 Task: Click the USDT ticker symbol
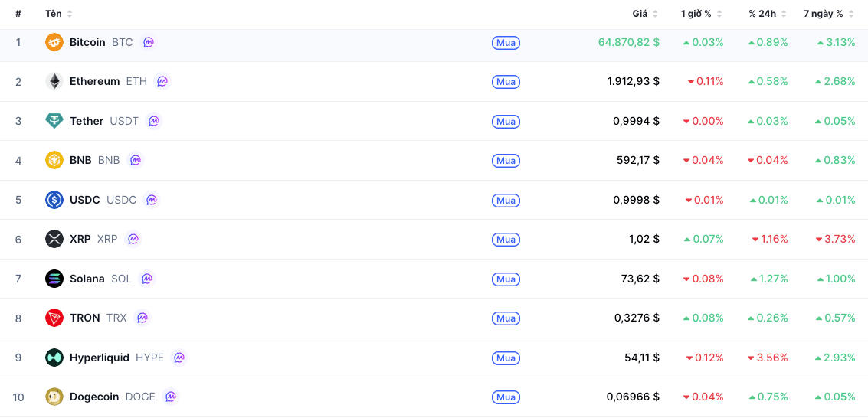pos(124,120)
